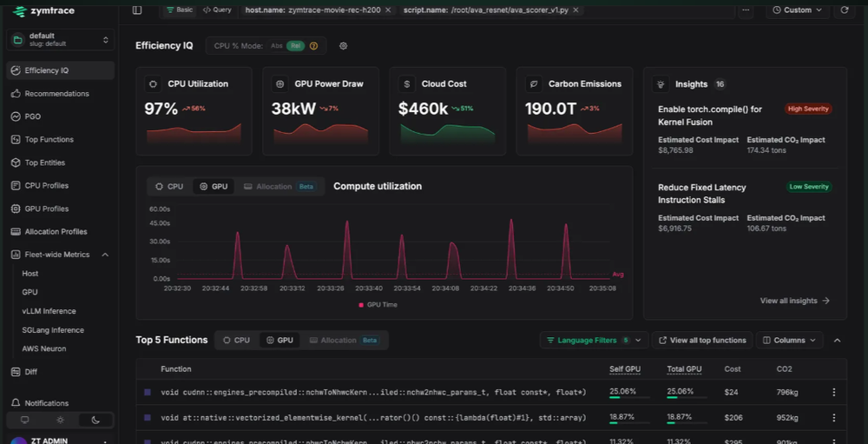This screenshot has width=868, height=444.
Task: Click the CPU Utilization chip icon
Action: pos(154,83)
